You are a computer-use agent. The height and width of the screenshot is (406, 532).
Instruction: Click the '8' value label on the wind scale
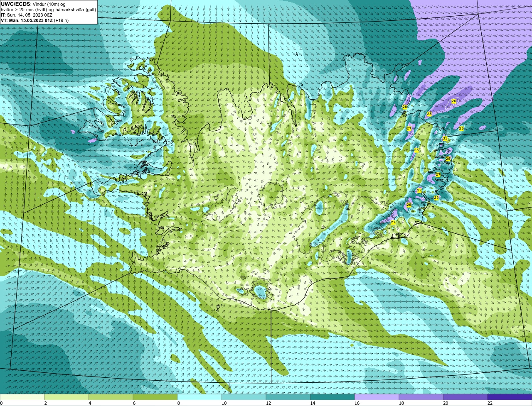[178, 403]
